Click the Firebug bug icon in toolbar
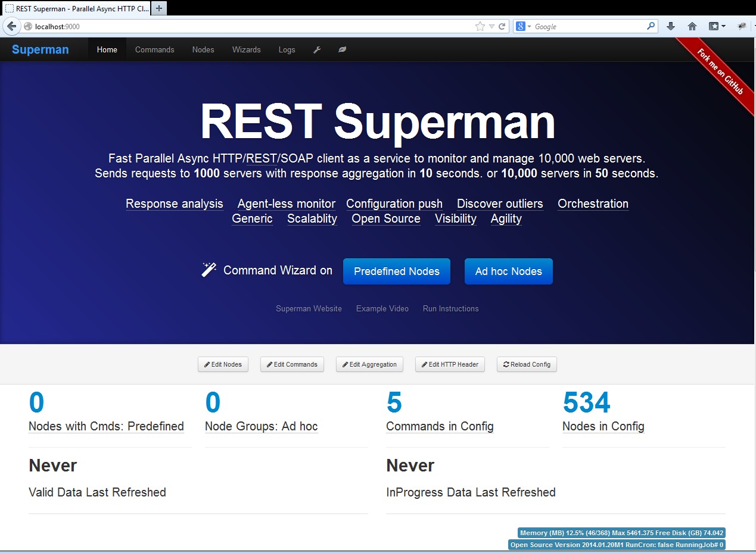Image resolution: width=756 pixels, height=553 pixels. [x=742, y=26]
